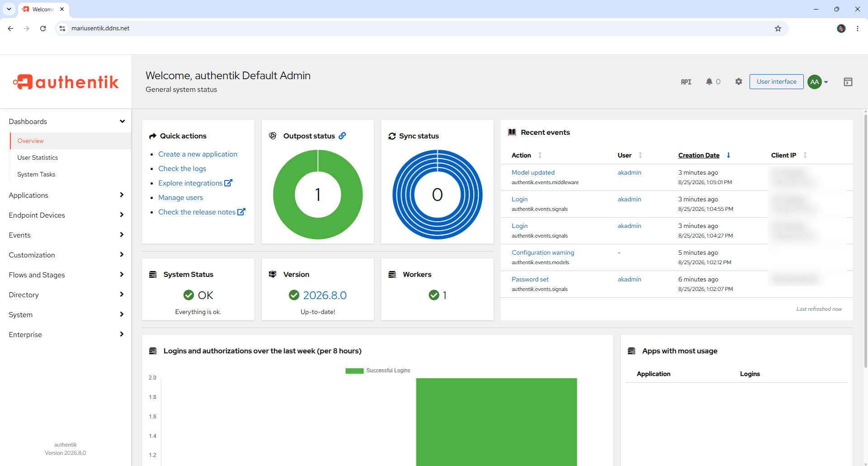The width and height of the screenshot is (868, 466).
Task: Click the Creation Date column header
Action: pyautogui.click(x=698, y=155)
